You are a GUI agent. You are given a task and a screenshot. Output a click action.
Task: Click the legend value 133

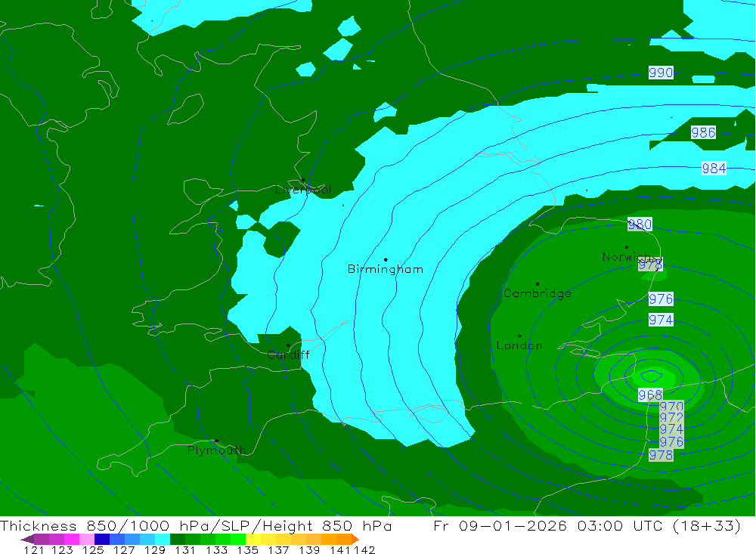(x=216, y=550)
